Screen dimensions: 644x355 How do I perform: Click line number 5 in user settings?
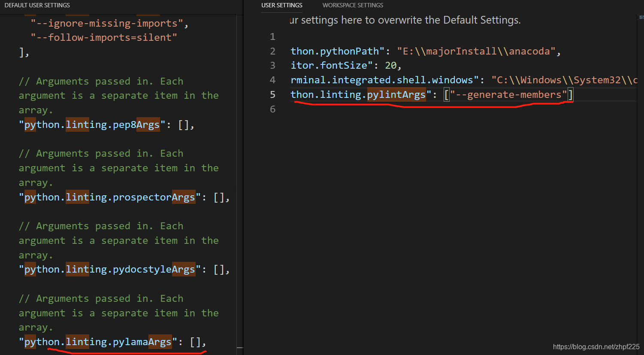pos(272,95)
